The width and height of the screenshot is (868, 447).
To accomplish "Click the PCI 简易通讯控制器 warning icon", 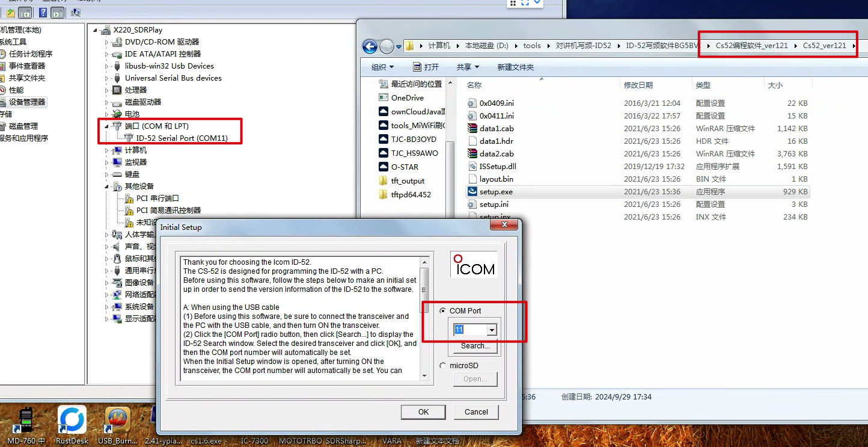I will [129, 211].
